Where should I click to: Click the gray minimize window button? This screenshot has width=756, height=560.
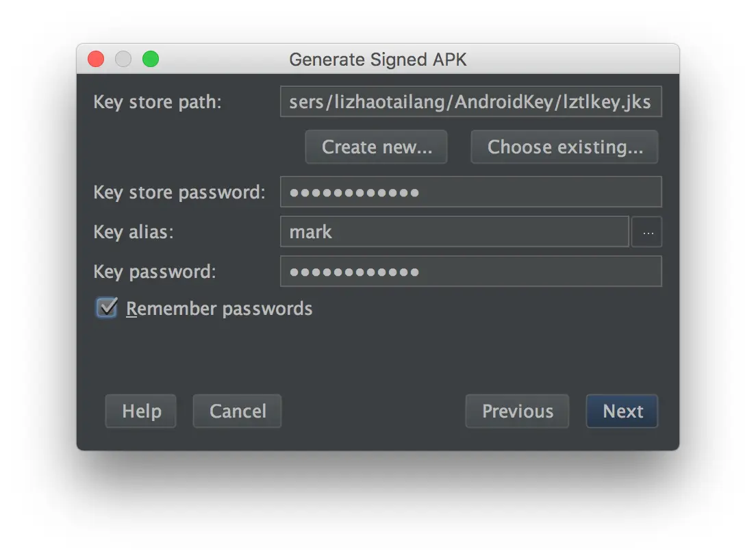[123, 60]
